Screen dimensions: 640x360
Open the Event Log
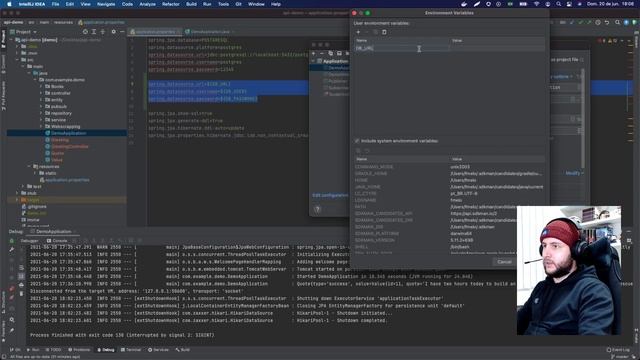[x=618, y=350]
